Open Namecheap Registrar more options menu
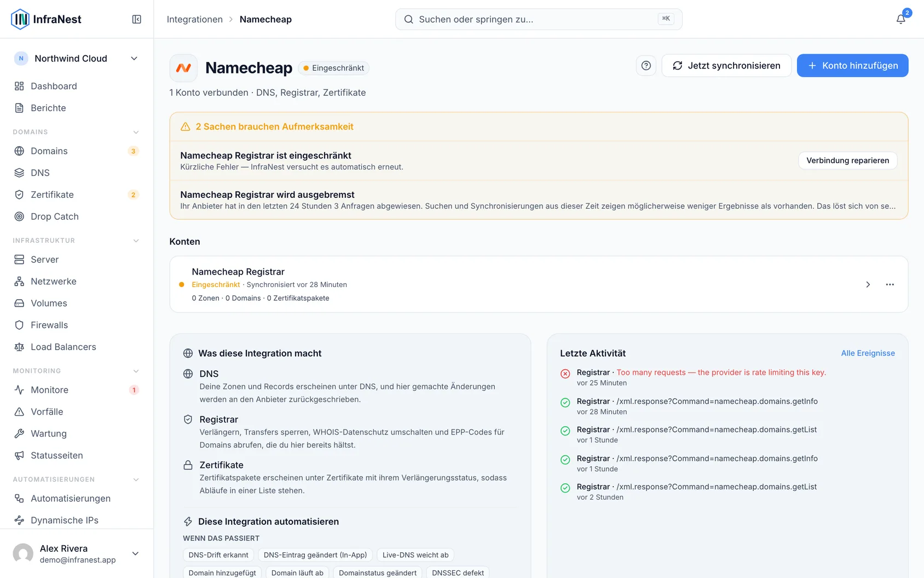 point(890,284)
